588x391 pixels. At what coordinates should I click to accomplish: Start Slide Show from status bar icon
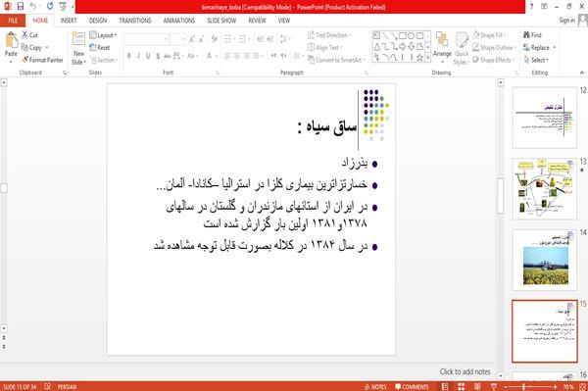[x=494, y=386]
